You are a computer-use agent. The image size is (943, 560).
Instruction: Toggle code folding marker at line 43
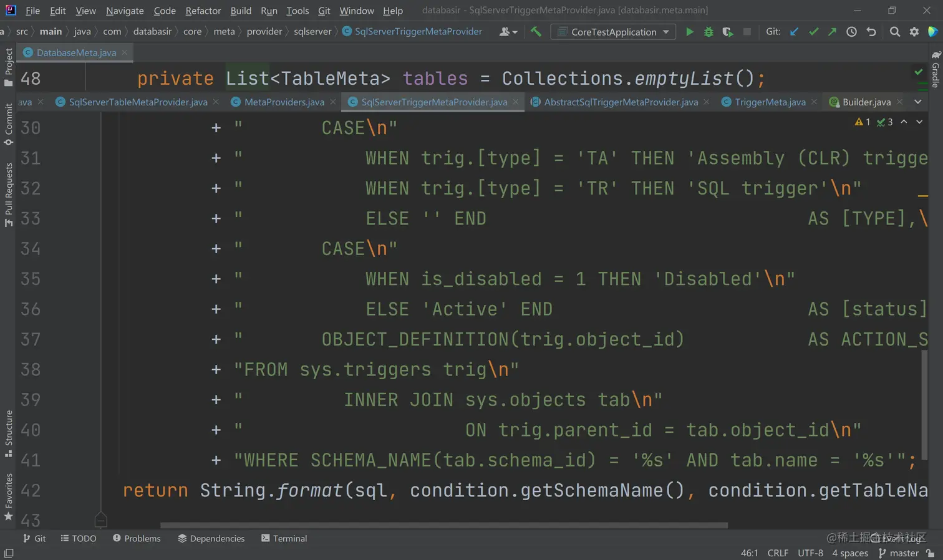point(101,519)
